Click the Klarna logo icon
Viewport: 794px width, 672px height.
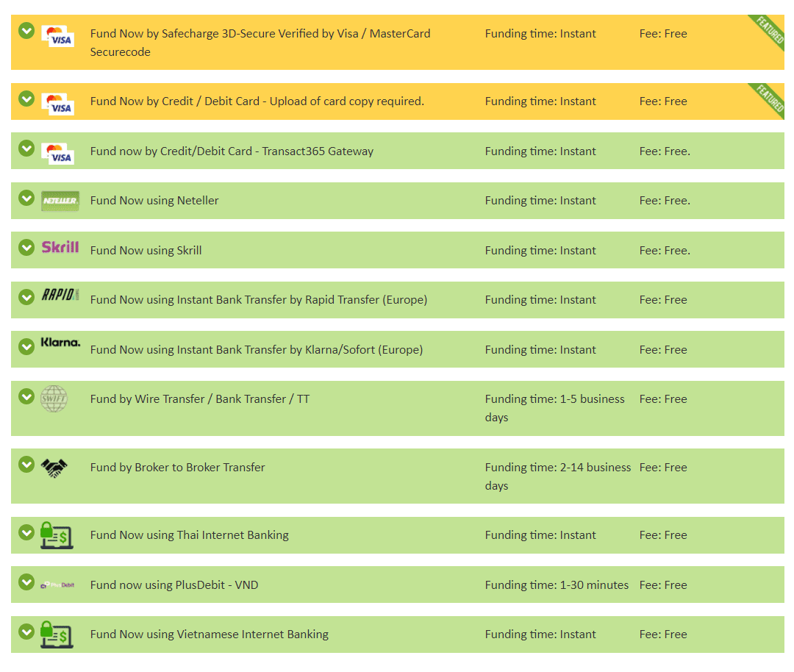tap(60, 343)
